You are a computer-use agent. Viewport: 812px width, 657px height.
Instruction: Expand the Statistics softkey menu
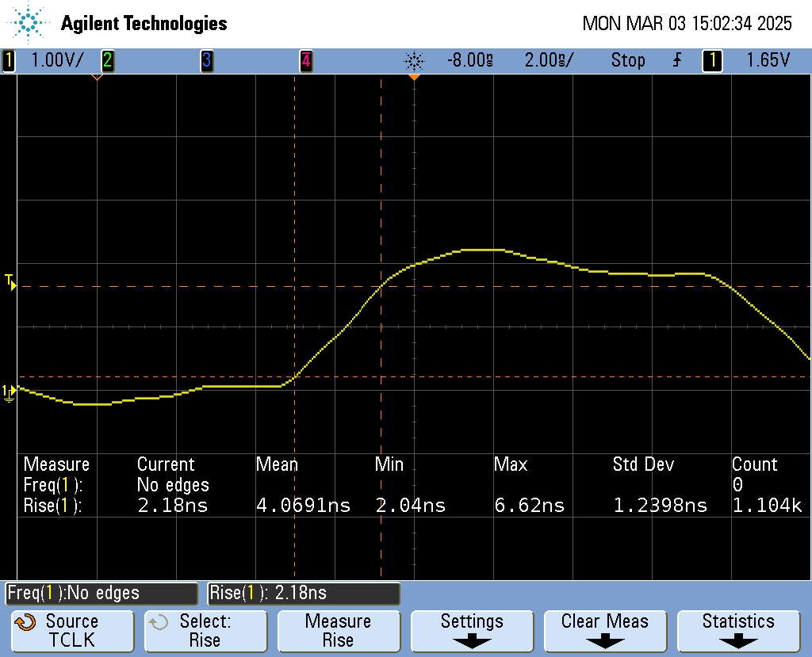[737, 631]
